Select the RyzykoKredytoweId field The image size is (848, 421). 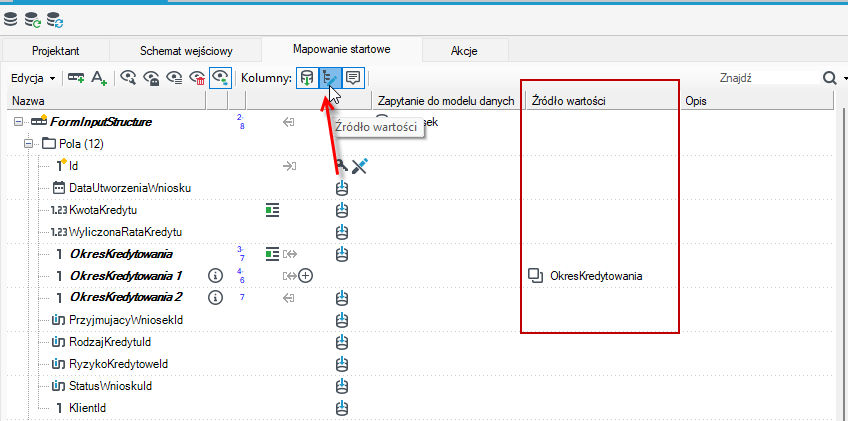(x=118, y=364)
